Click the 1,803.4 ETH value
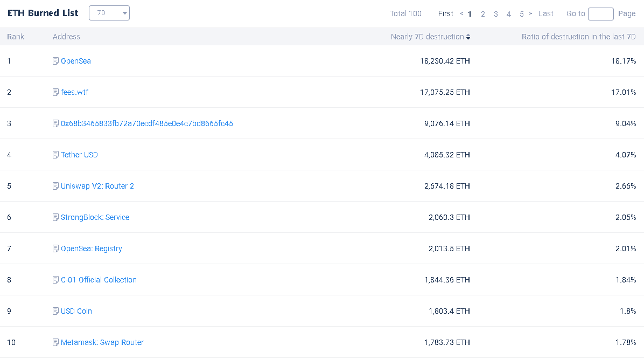 (x=449, y=311)
